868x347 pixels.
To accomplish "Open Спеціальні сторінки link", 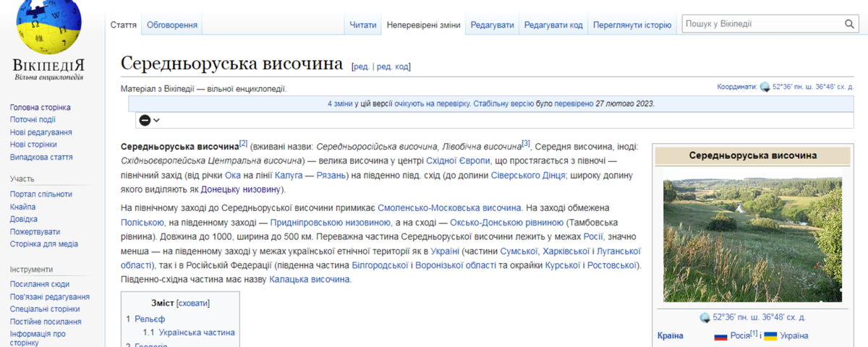I will pos(46,309).
